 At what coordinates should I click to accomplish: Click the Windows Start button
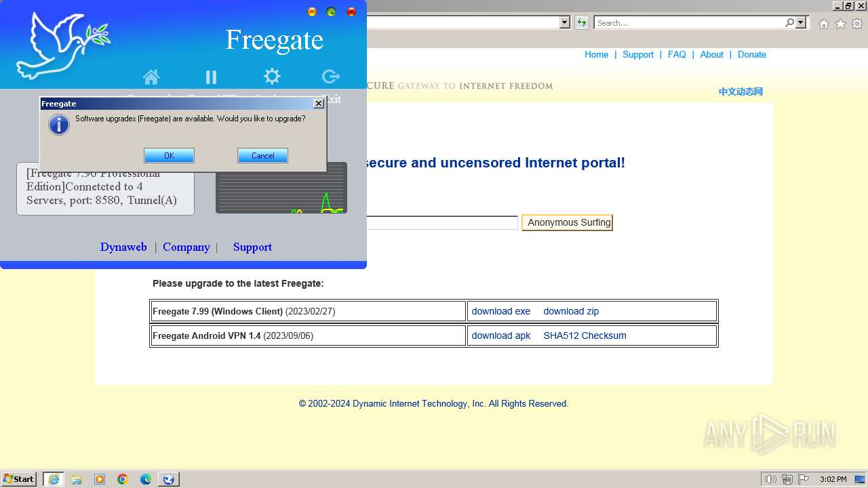(x=19, y=479)
